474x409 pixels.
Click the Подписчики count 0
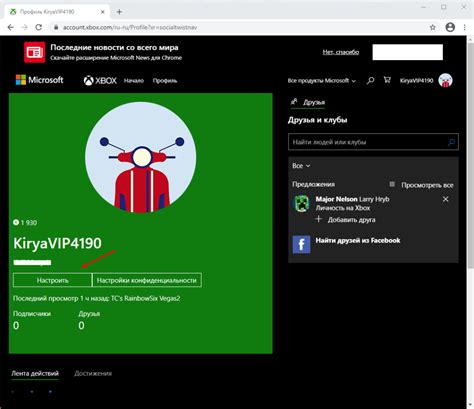16,326
